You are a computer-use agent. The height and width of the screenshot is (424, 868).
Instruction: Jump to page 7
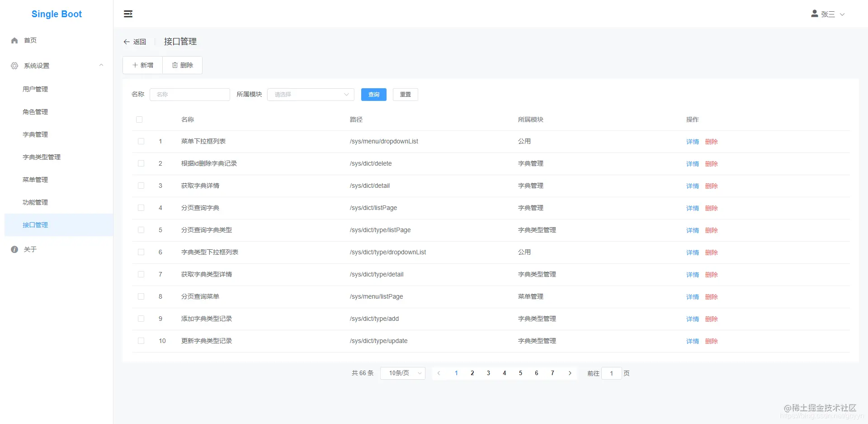click(552, 373)
